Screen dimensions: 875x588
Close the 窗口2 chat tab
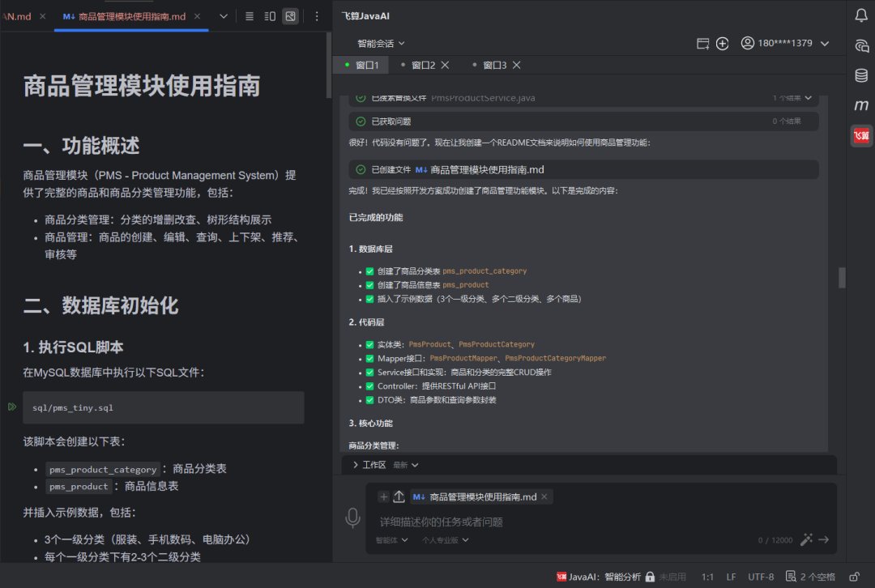point(445,66)
